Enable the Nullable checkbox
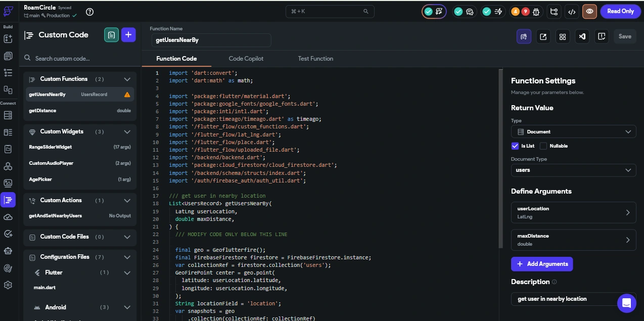 [543, 146]
